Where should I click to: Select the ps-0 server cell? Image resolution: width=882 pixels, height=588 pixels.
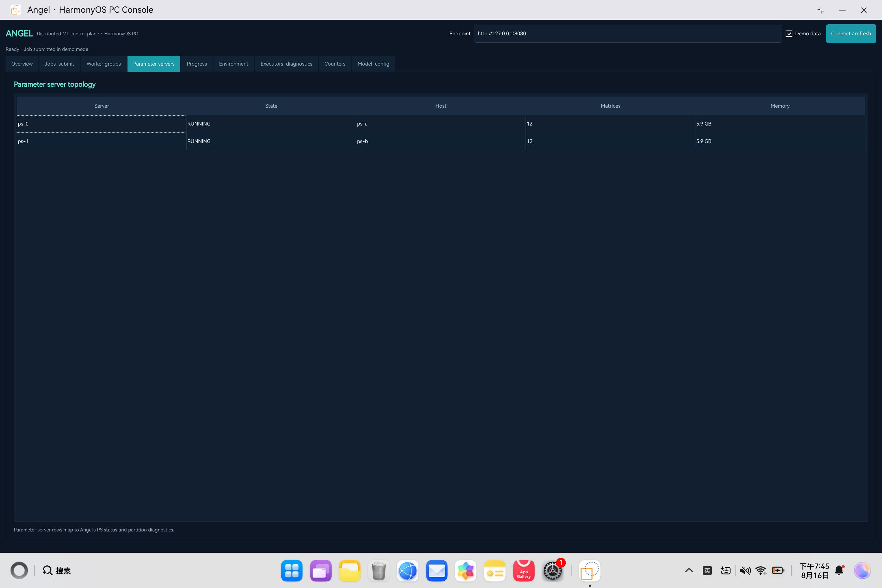click(x=101, y=124)
